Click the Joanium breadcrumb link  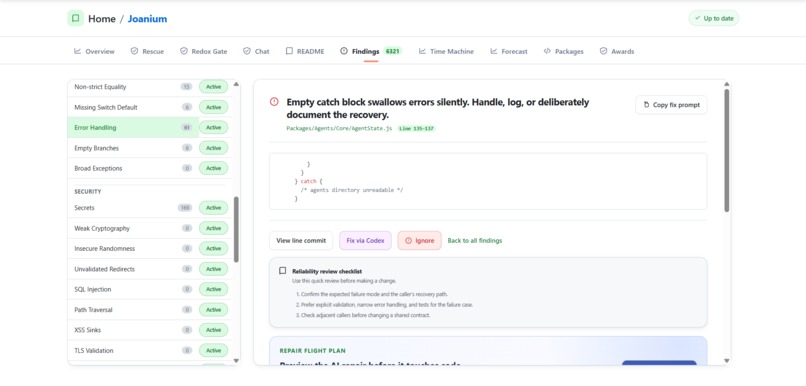coord(148,19)
